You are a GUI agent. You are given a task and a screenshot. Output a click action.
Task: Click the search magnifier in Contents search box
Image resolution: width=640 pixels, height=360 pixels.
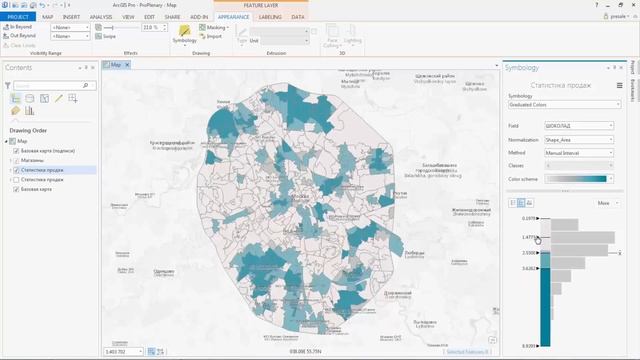click(85, 85)
